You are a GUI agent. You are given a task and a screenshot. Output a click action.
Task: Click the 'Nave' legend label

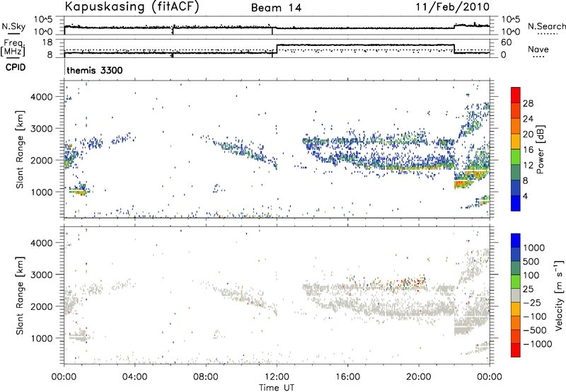(x=538, y=49)
